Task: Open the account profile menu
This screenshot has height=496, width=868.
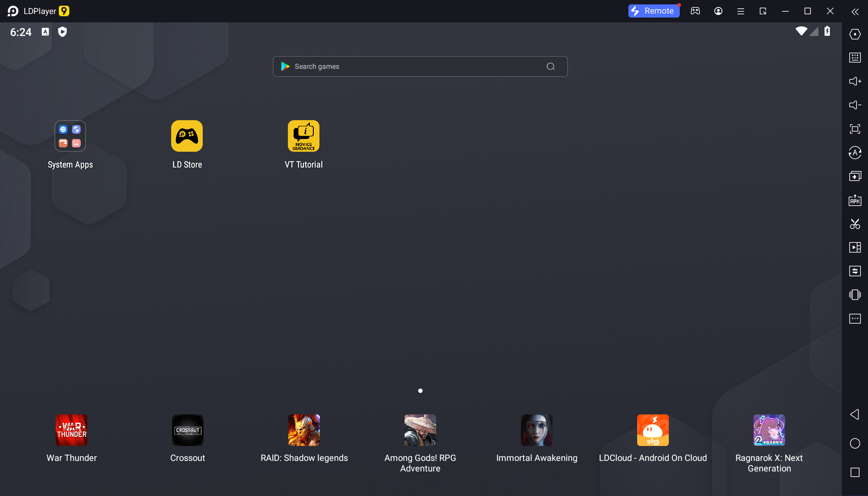Action: click(718, 11)
